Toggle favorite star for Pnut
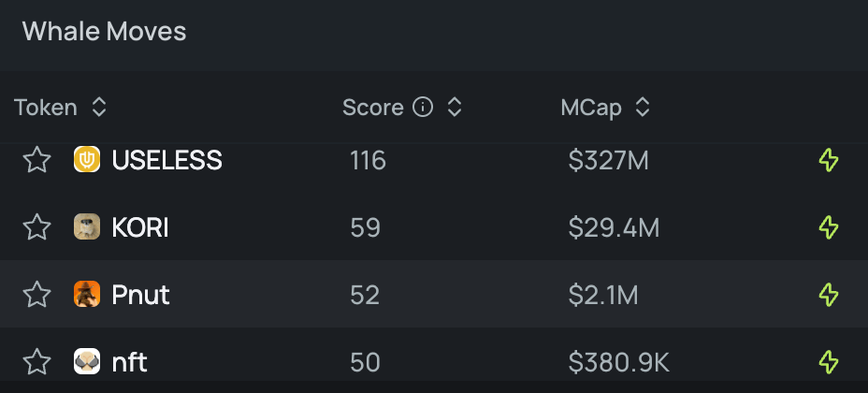Viewport: 868px width, 393px height. coord(36,295)
